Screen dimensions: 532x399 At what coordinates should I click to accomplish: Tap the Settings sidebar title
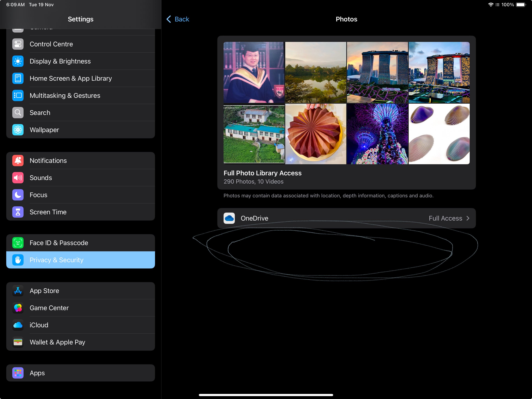(81, 19)
